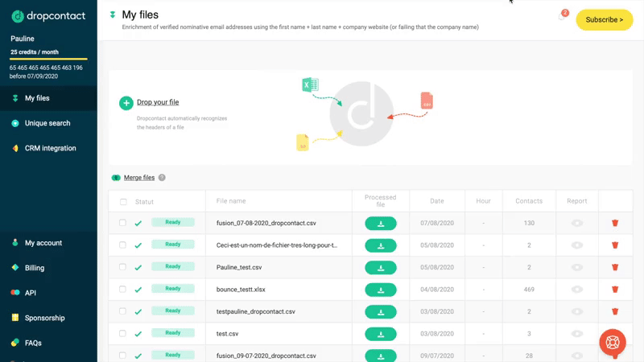Delete Pauline_test.csv with trash icon

tap(615, 267)
